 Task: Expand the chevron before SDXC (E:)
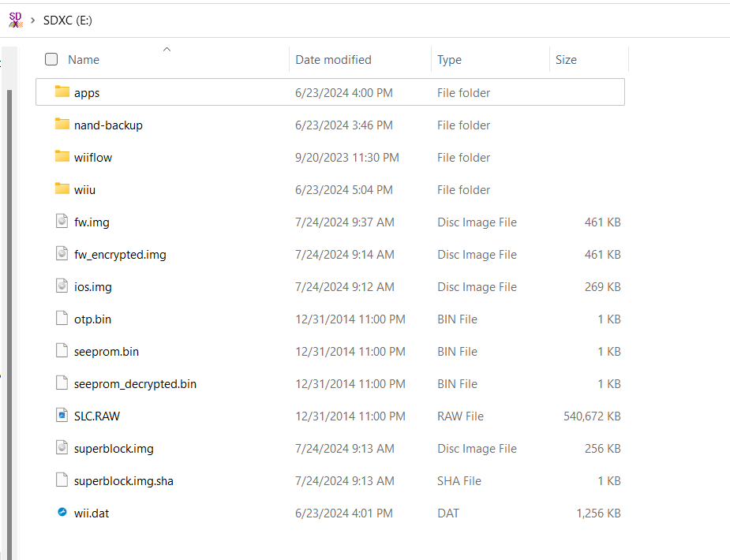pos(32,20)
